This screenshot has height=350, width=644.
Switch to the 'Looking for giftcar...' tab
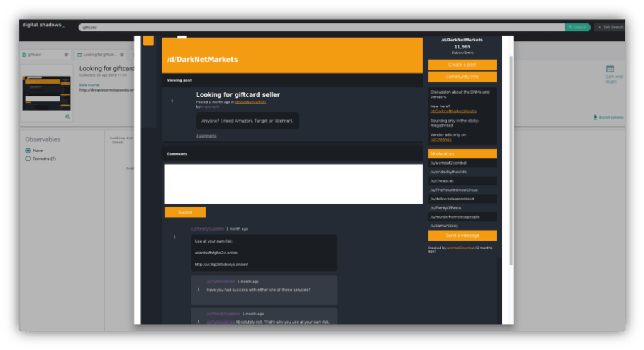(x=101, y=55)
